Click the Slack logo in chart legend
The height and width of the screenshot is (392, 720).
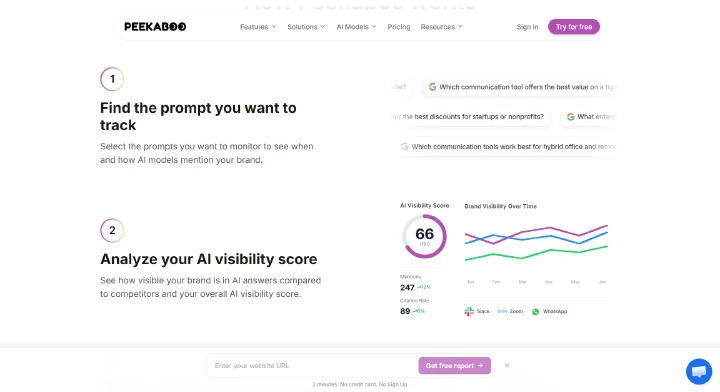coord(469,312)
